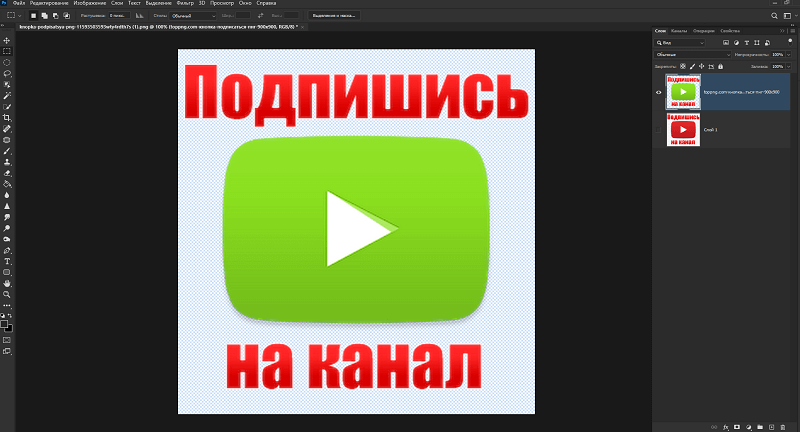Click the Intersect with selection button
The image size is (800, 432).
click(67, 16)
